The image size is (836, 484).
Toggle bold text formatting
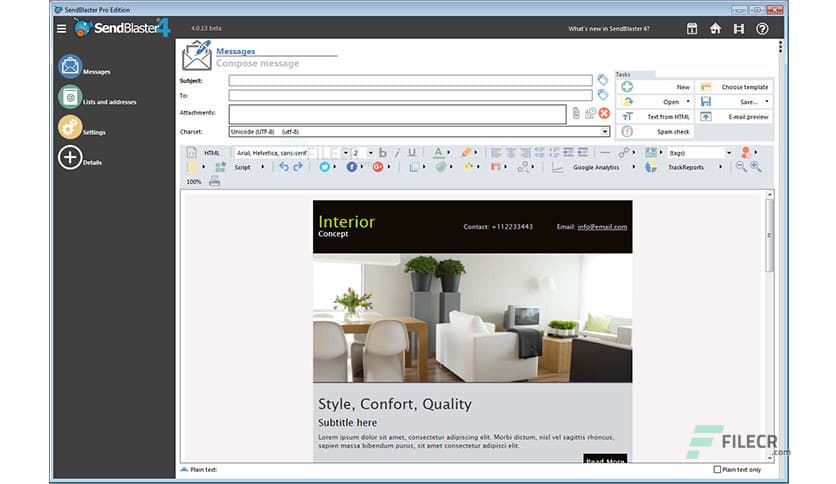pyautogui.click(x=383, y=153)
